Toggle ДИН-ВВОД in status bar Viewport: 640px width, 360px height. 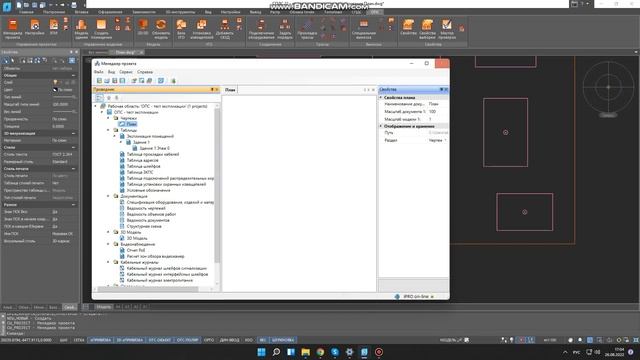pos(230,340)
